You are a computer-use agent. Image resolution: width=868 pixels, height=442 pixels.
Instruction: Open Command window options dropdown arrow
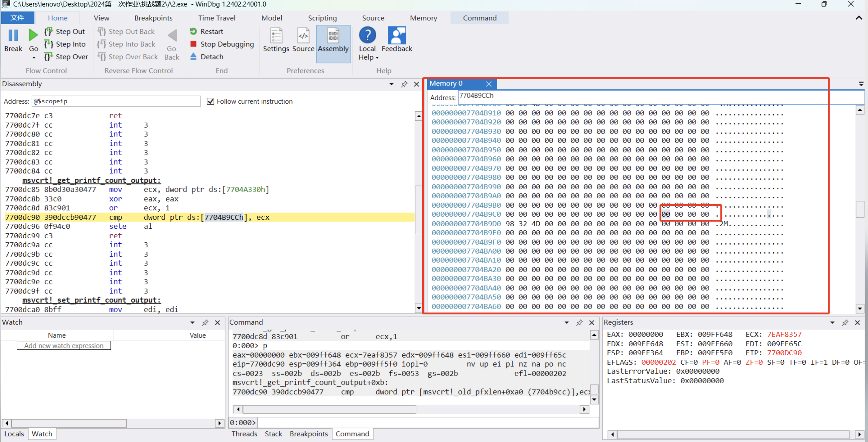point(566,323)
